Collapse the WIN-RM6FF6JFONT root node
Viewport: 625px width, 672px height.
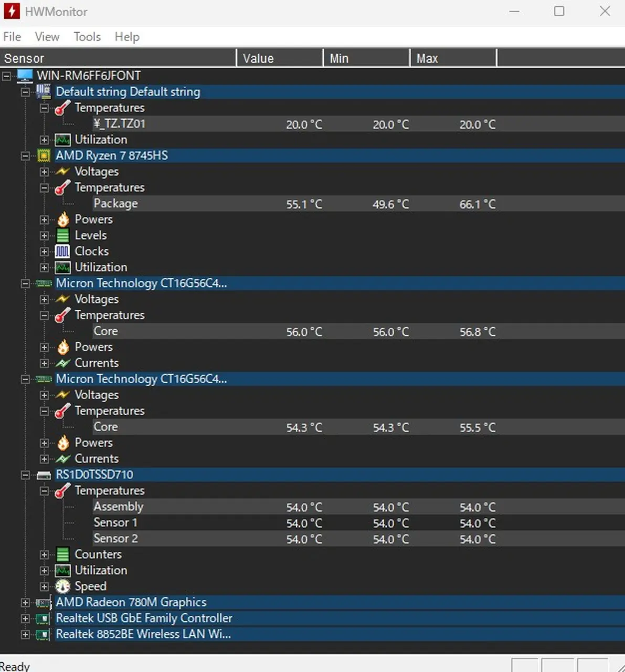pyautogui.click(x=5, y=76)
